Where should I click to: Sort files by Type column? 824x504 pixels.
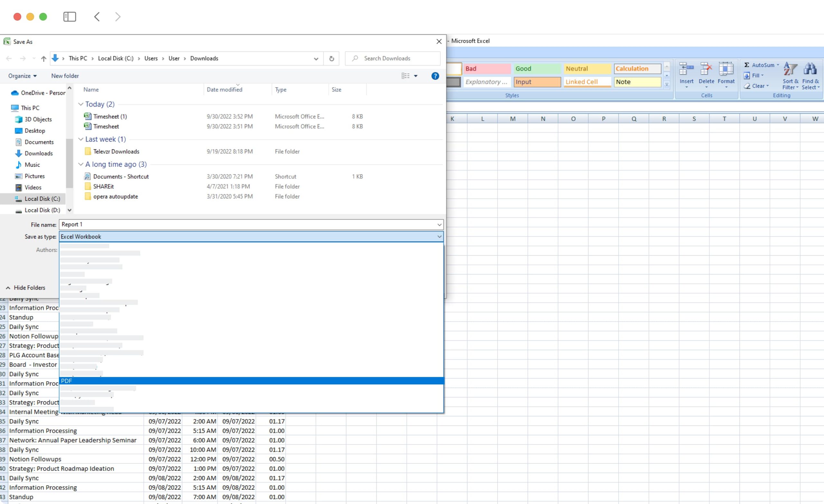coord(281,89)
